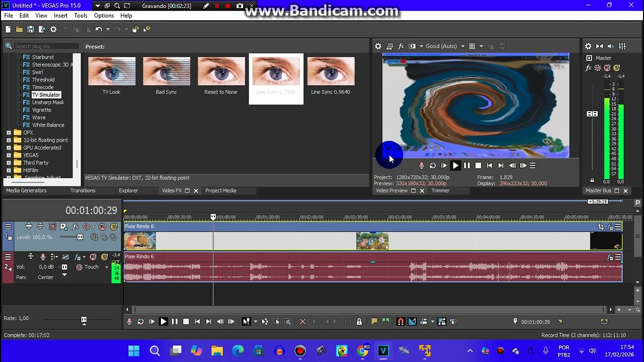Apply the Bad Sync preset
This screenshot has width=644, height=362.
pyautogui.click(x=166, y=76)
